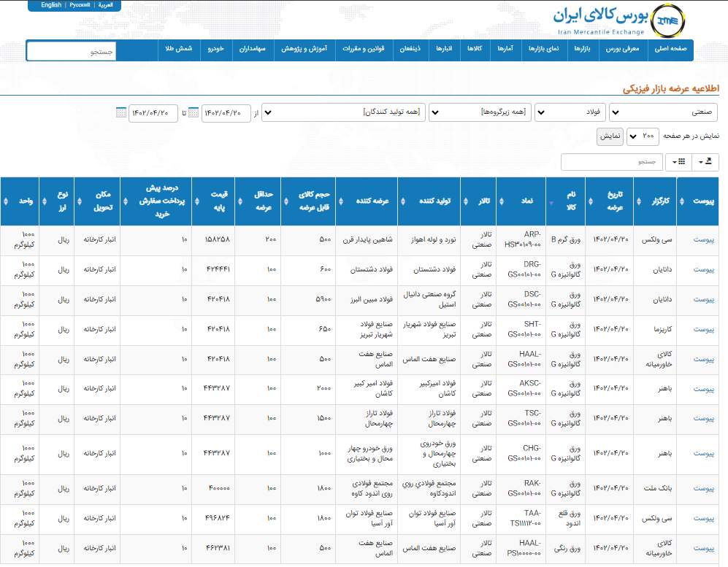Open the همه تولید کنندگان producers dropdown
Image resolution: width=728 pixels, height=567 pixels.
344,112
